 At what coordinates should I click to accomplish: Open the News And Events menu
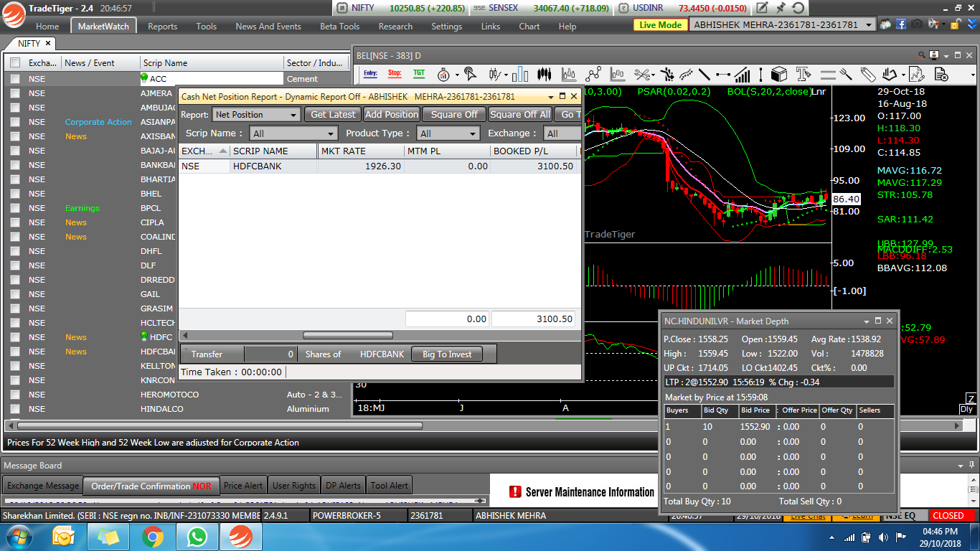click(268, 26)
